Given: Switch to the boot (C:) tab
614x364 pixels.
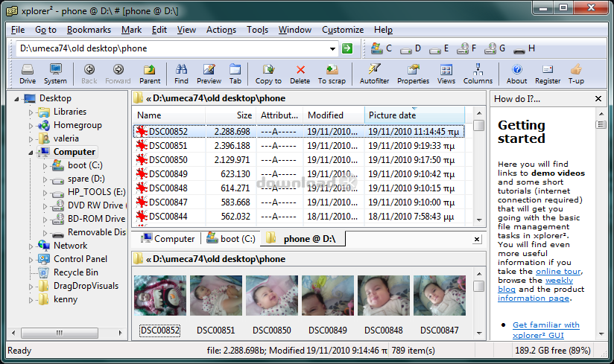Looking at the screenshot, I should click(x=230, y=239).
